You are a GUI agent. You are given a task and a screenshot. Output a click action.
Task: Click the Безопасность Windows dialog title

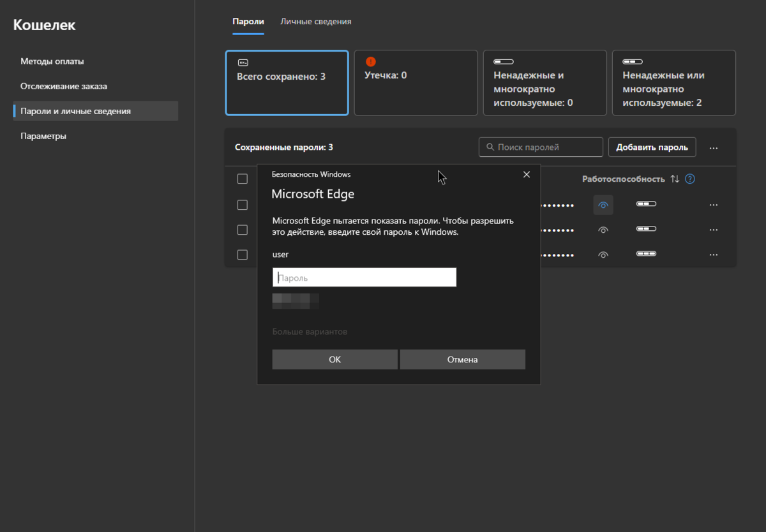[x=312, y=174]
